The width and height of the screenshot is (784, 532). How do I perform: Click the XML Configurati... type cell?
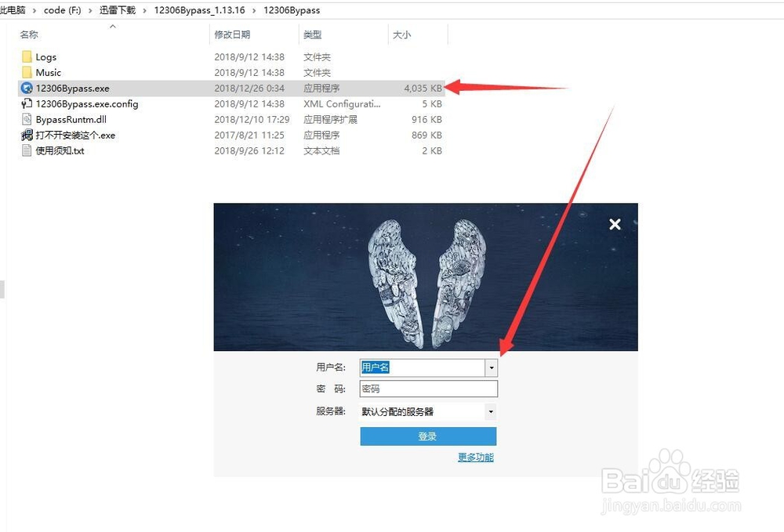coord(342,104)
